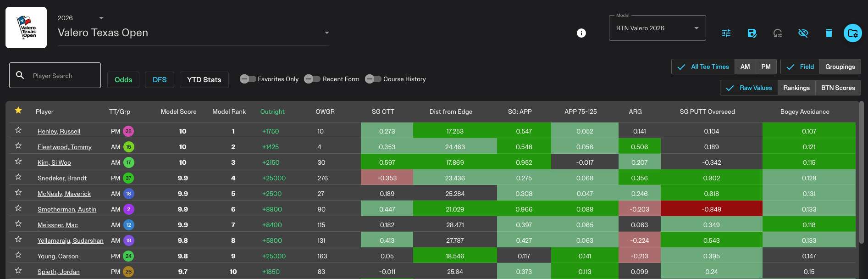Click the magnifier search icon
Viewport: 868px width, 279px height.
tap(20, 75)
